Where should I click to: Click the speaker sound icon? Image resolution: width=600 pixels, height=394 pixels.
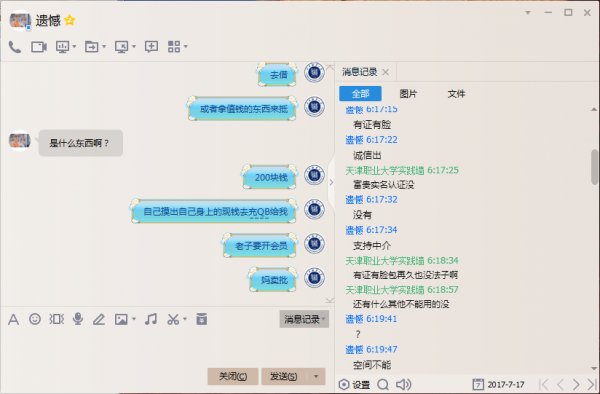click(403, 384)
